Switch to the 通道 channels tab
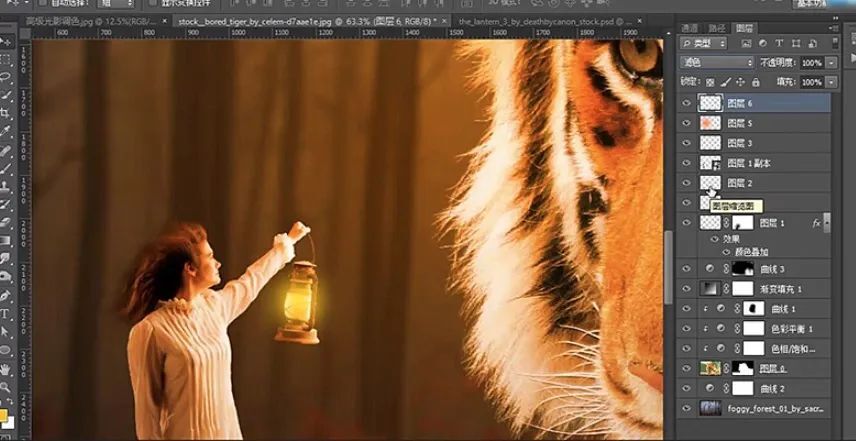 (x=690, y=28)
